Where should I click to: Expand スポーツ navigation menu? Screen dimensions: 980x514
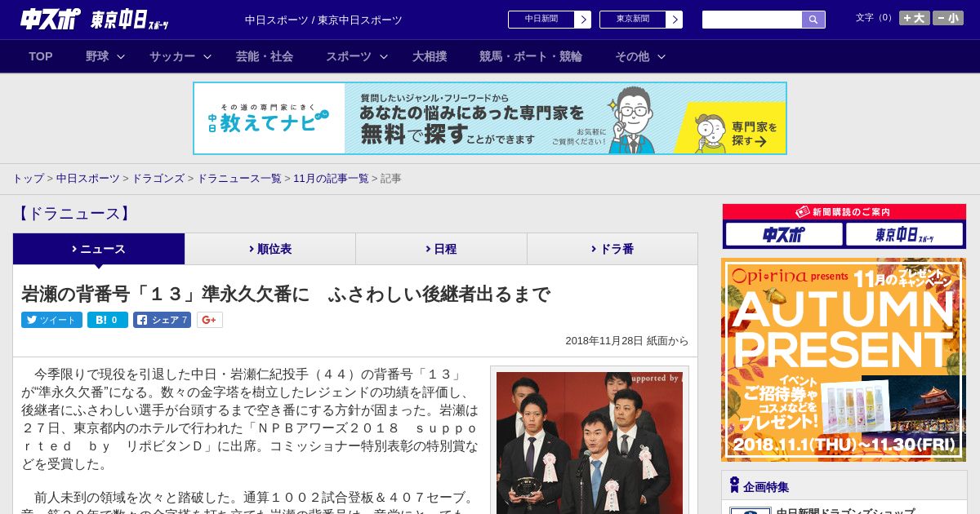coord(357,56)
